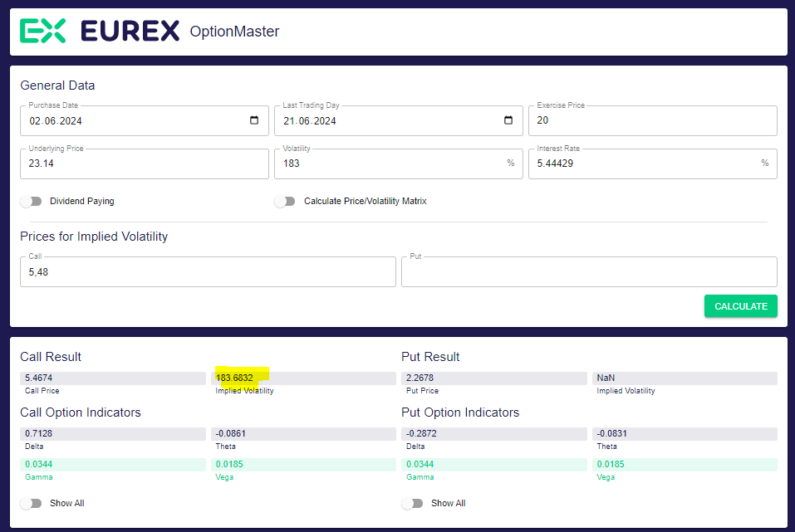Toggle Show All under Put Option Indicators
This screenshot has height=532, width=795.
coord(412,503)
